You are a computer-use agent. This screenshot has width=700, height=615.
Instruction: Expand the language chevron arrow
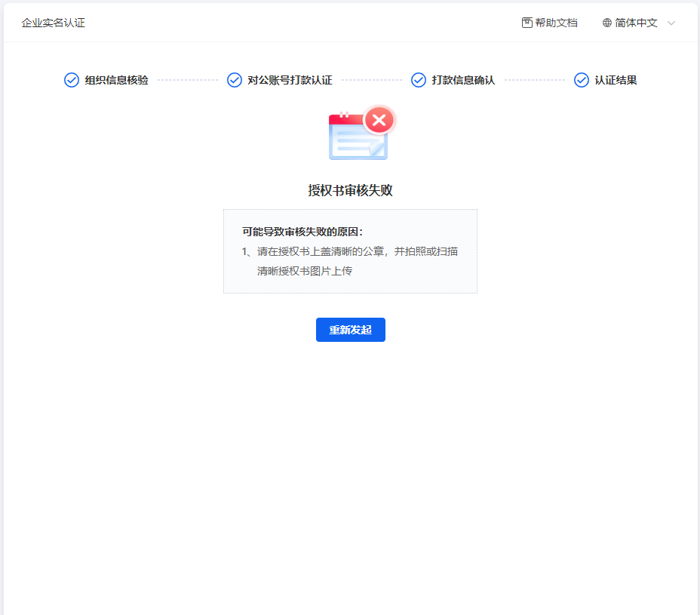(671, 23)
